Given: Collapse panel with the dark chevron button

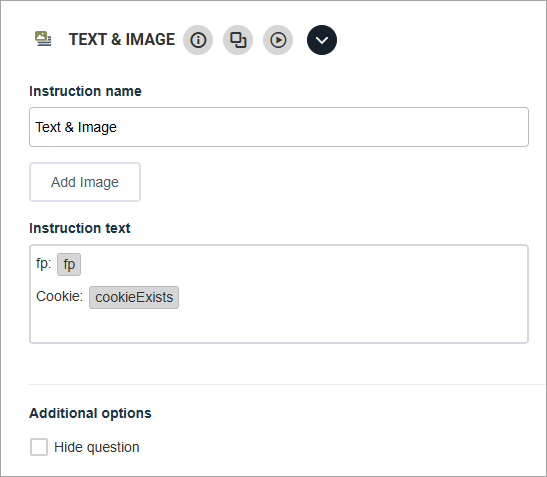Looking at the screenshot, I should pos(322,40).
